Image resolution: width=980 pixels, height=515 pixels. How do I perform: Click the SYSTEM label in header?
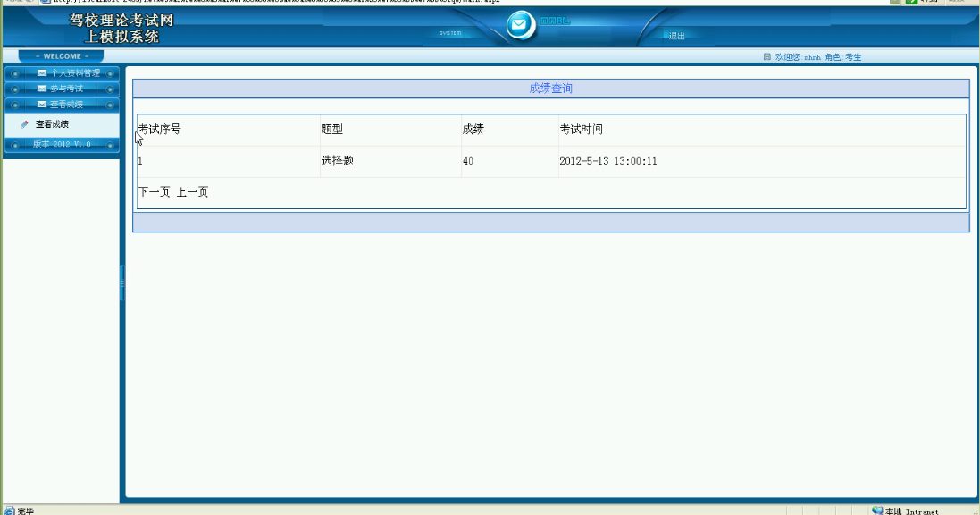(450, 33)
